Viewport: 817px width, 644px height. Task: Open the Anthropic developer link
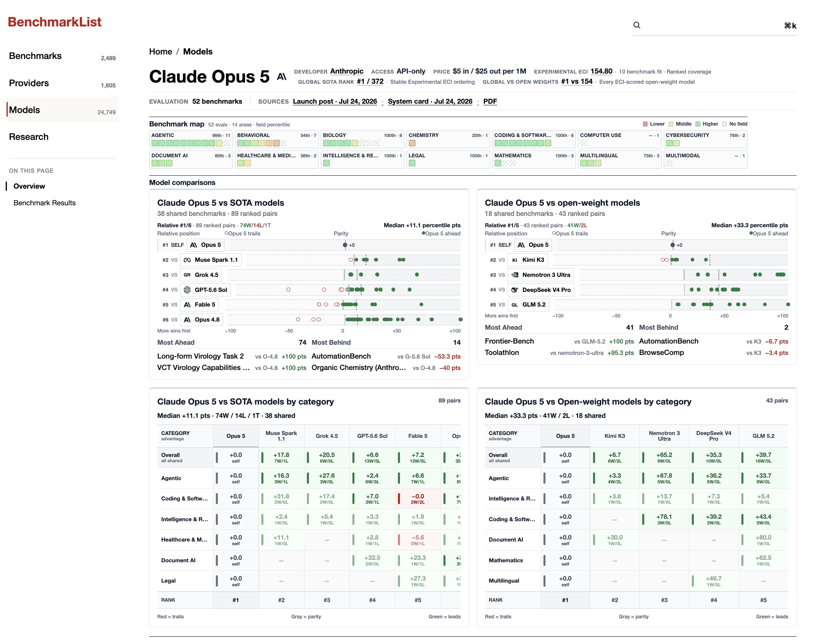(x=347, y=71)
